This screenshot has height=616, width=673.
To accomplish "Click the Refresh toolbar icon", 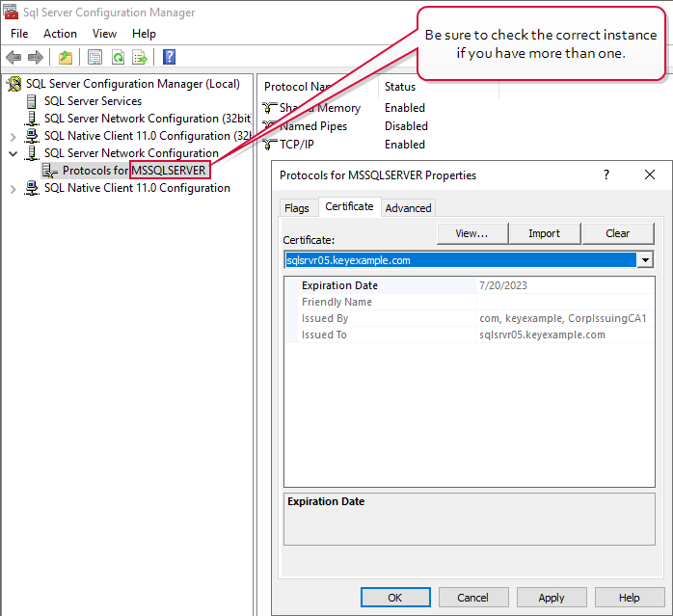I will point(118,57).
